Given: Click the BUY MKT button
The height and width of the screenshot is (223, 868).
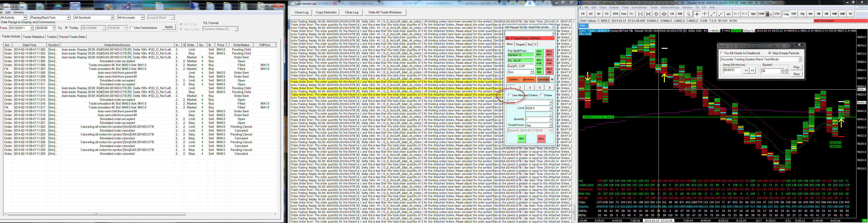Looking at the screenshot, I should (x=539, y=53).
